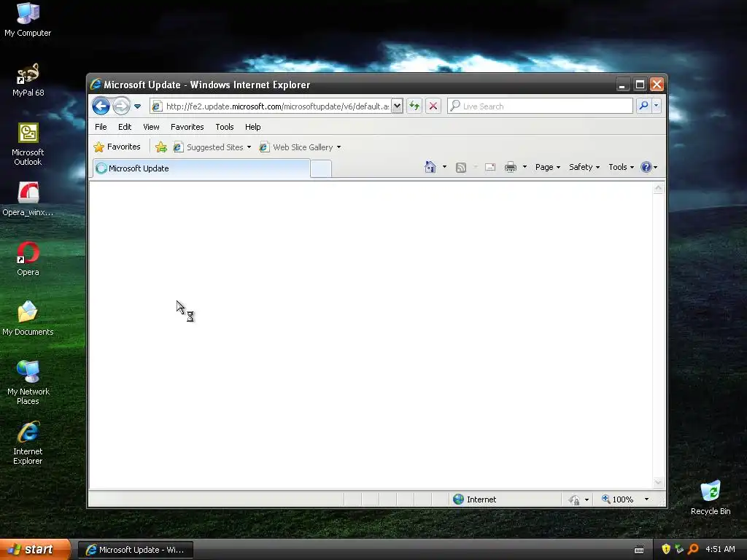
Task: Click the Live Search input box
Action: point(541,106)
